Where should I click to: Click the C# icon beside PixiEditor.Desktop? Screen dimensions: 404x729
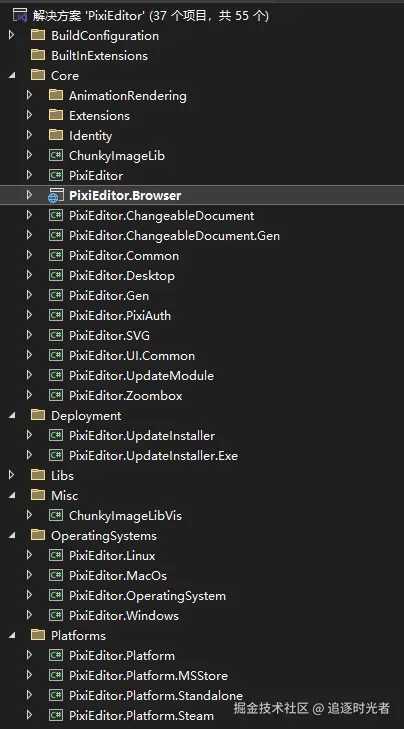pos(56,275)
